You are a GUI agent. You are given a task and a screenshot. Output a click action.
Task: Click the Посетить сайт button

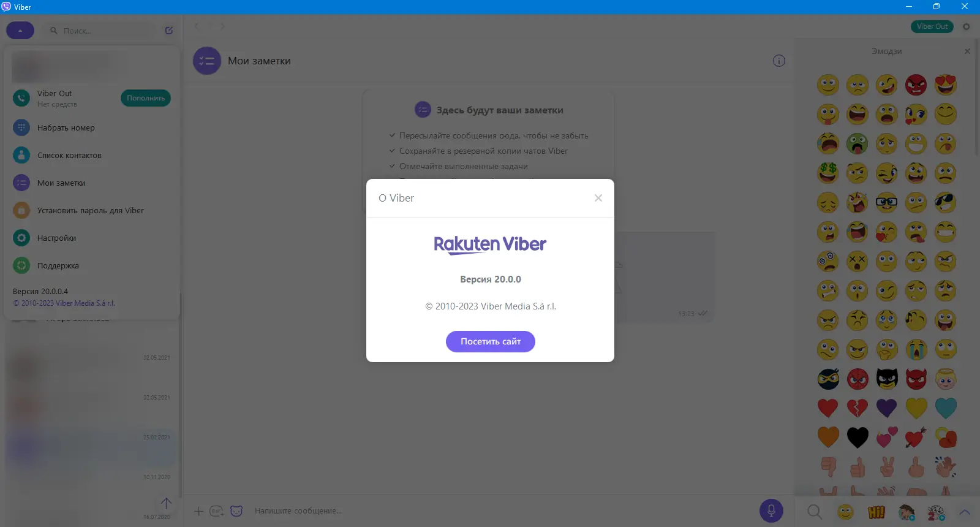pos(491,342)
